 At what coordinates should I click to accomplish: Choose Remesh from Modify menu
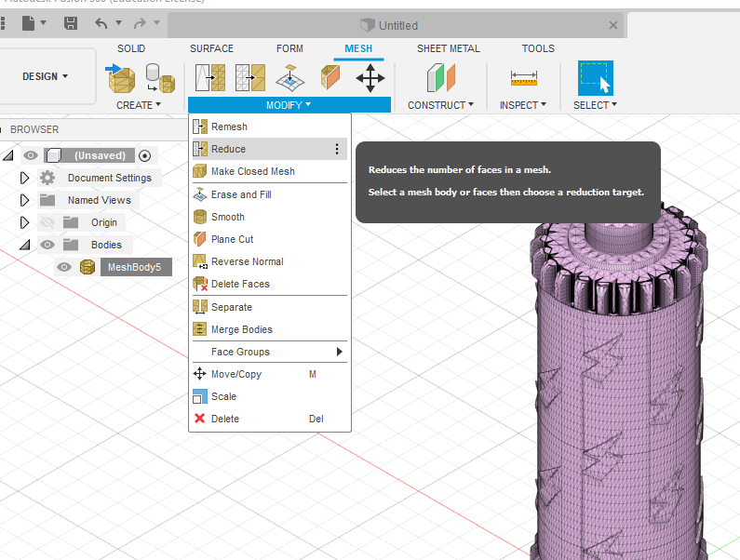tap(270, 127)
